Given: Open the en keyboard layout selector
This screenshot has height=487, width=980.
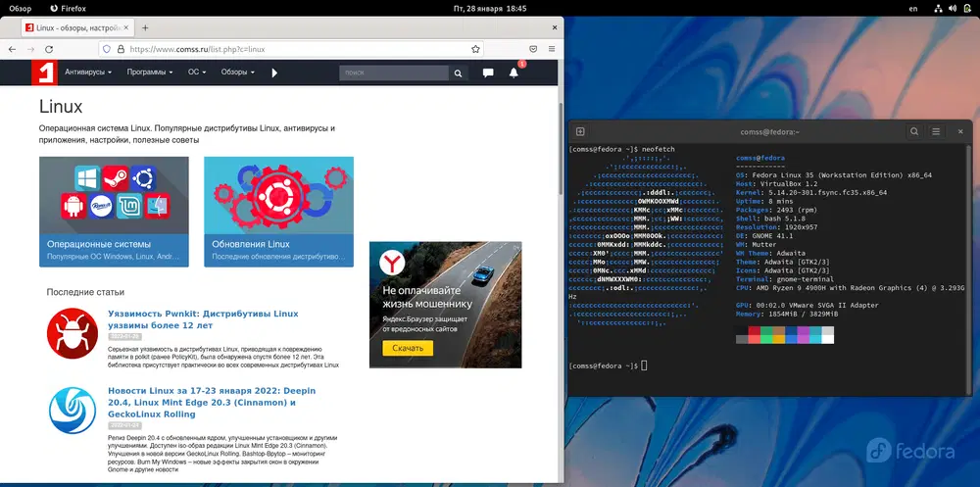Looking at the screenshot, I should [913, 9].
